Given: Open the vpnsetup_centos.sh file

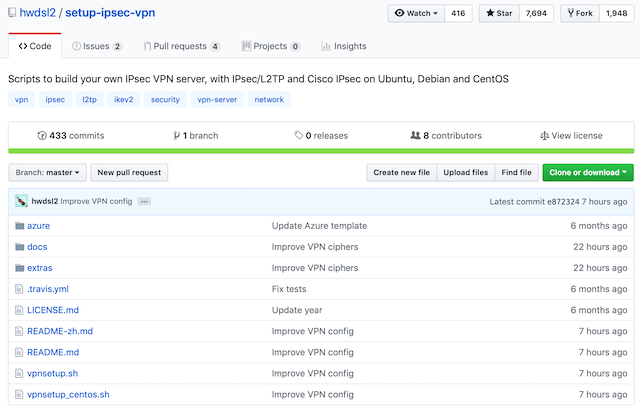Looking at the screenshot, I should pos(68,395).
